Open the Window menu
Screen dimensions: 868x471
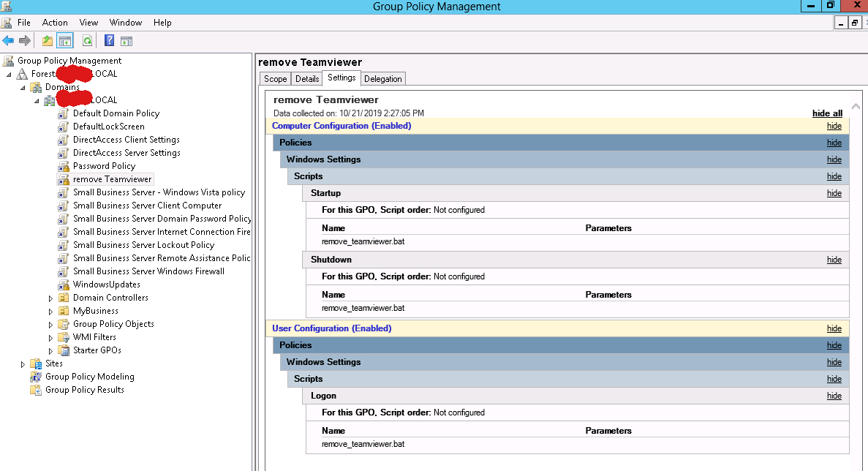coord(126,23)
